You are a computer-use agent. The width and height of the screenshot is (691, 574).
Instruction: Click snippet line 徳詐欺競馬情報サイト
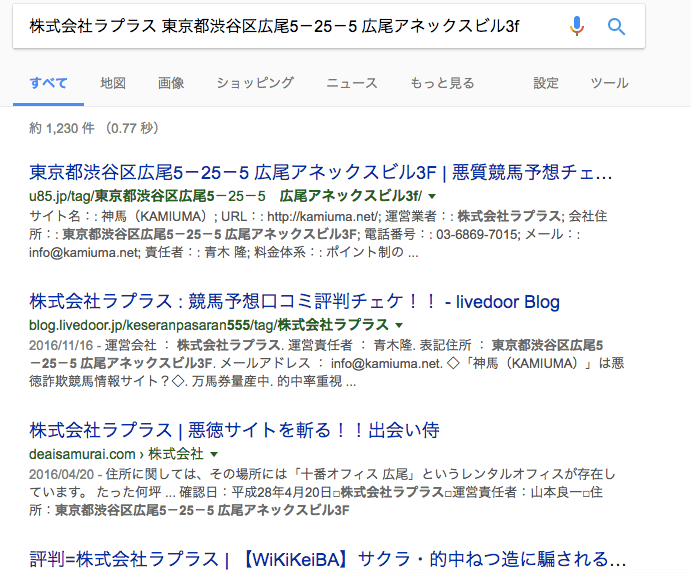point(193,381)
